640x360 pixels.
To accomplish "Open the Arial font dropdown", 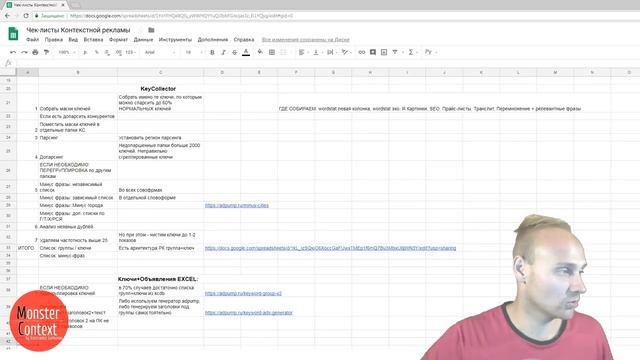I will [160, 52].
